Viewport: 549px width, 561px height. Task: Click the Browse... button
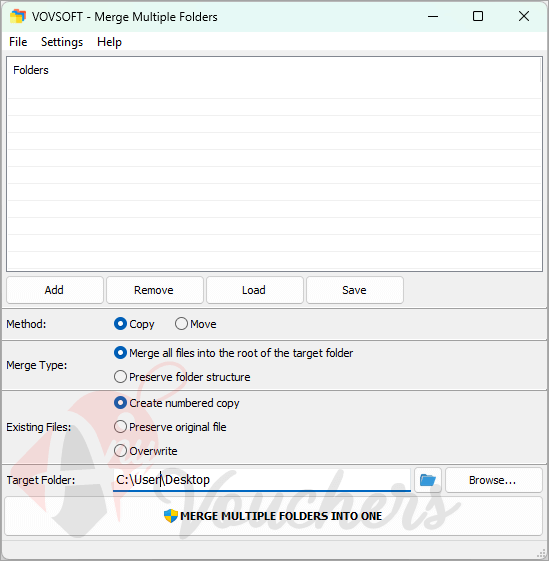coord(494,480)
